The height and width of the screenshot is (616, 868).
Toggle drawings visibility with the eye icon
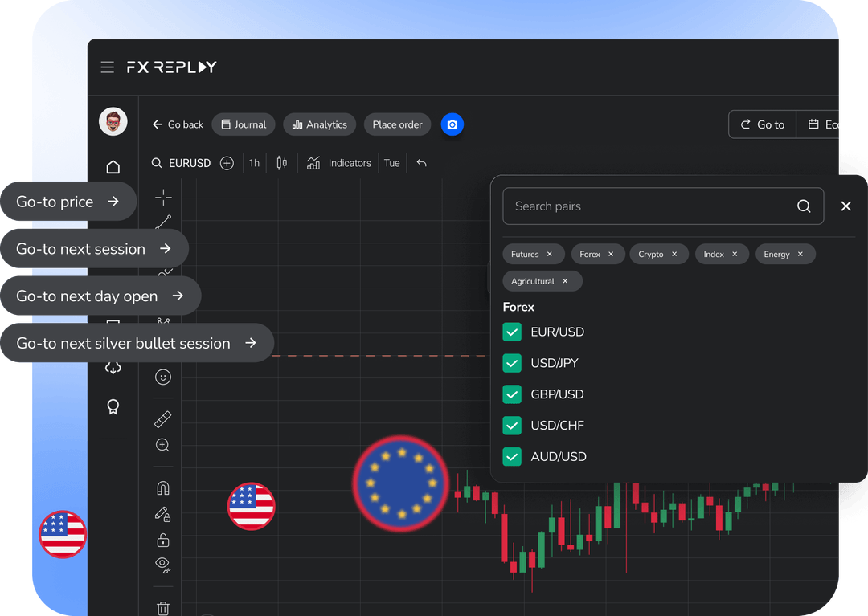click(x=162, y=565)
